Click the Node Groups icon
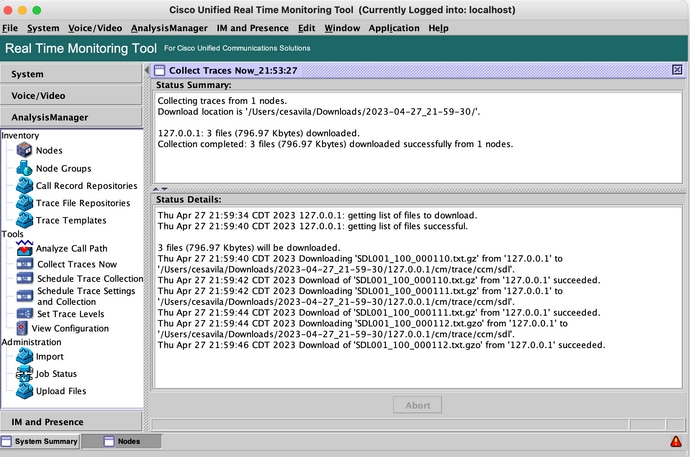This screenshot has width=690, height=457. (x=24, y=168)
